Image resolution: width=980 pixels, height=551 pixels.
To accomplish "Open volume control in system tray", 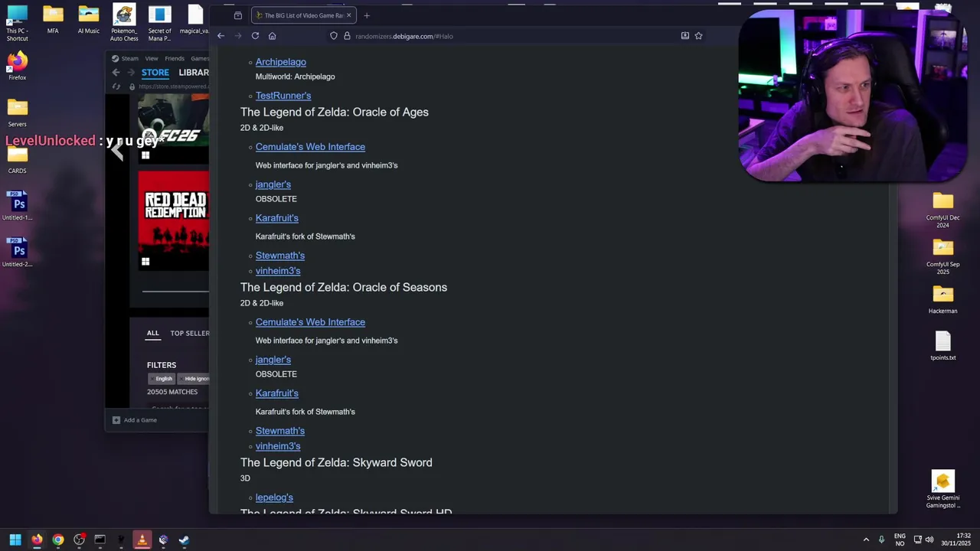I will point(929,540).
